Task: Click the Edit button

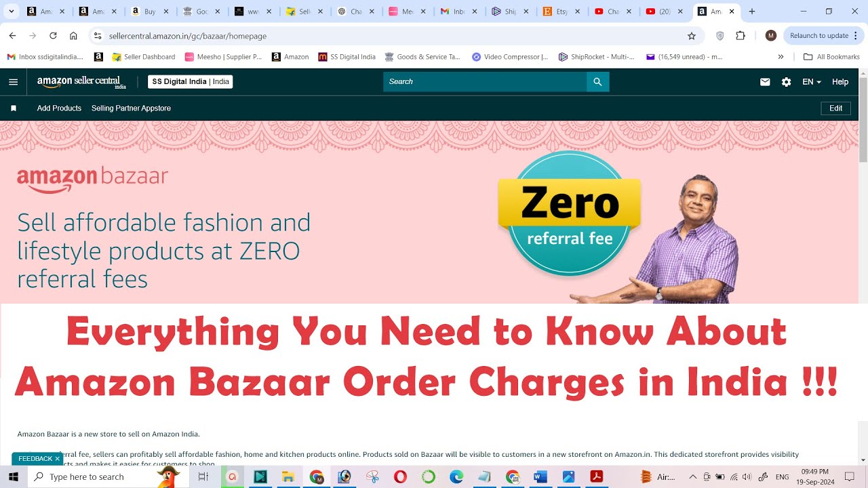Action: click(x=835, y=108)
